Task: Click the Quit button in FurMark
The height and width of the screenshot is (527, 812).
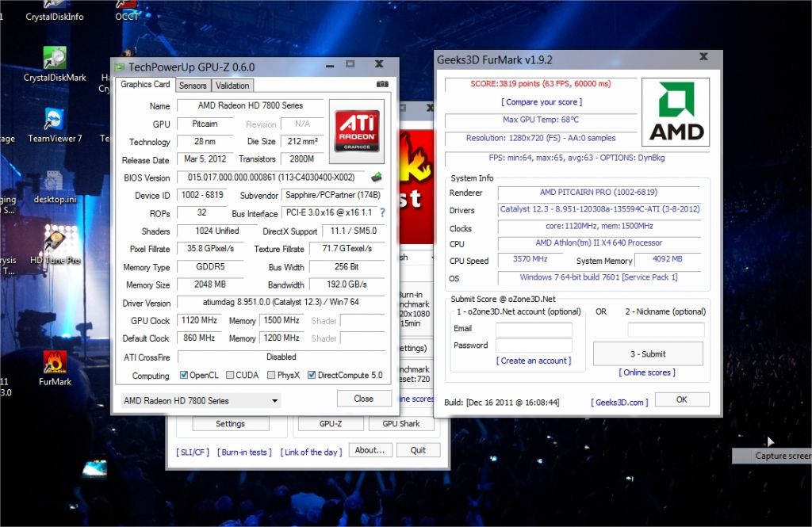Action: 418,450
